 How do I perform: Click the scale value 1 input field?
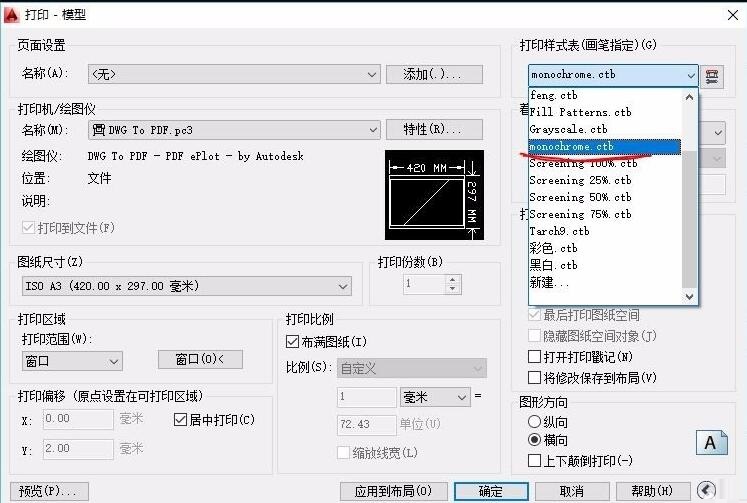point(366,397)
